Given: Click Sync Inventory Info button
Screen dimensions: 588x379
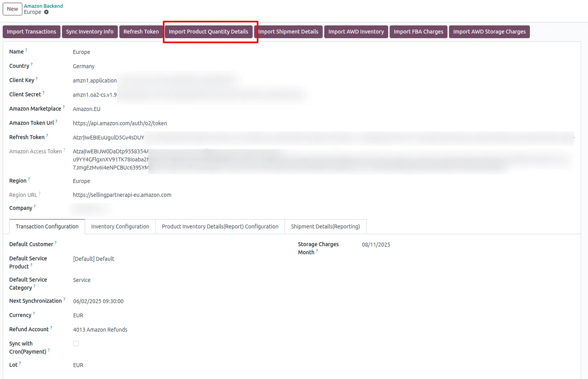Looking at the screenshot, I should (90, 32).
